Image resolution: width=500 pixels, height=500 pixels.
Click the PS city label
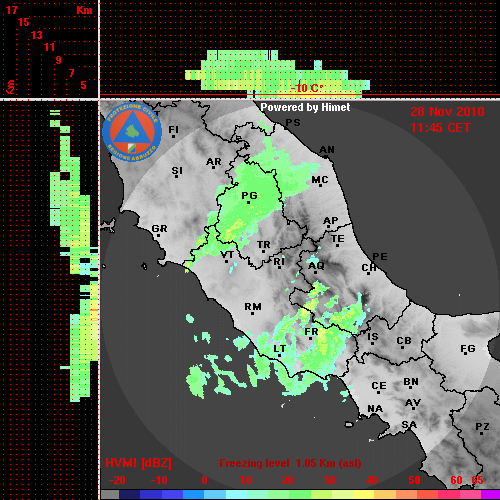click(x=293, y=122)
